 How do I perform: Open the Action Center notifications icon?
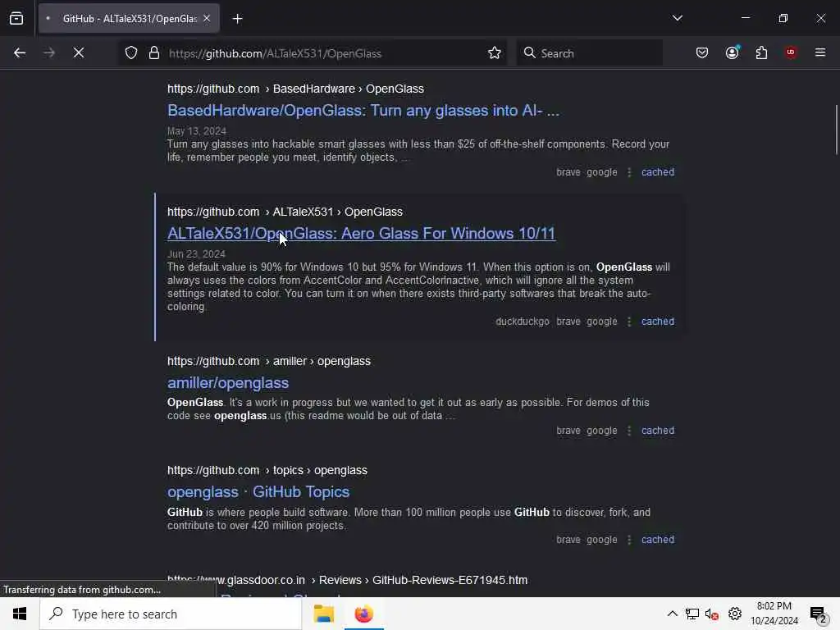[x=818, y=614]
